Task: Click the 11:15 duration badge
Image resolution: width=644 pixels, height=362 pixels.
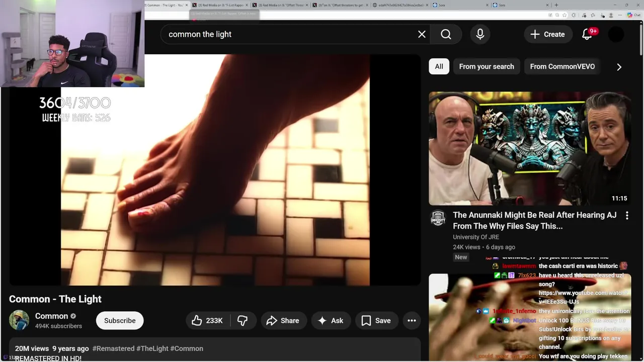Action: coord(619,199)
